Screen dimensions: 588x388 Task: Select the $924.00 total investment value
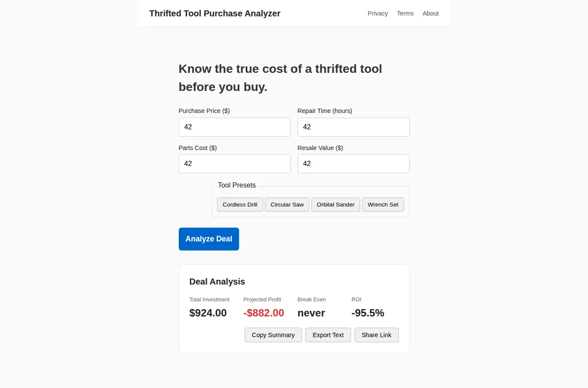click(208, 313)
